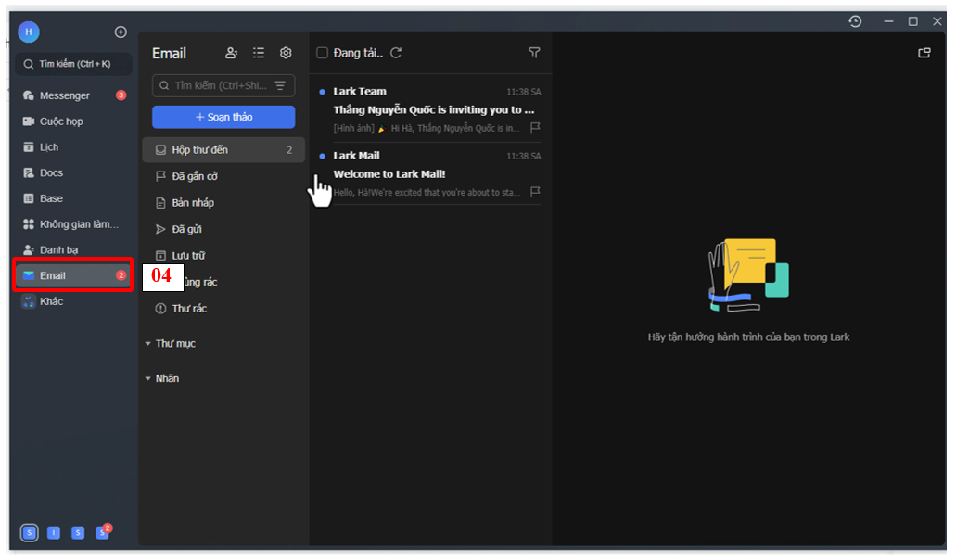956x560 pixels.
Task: Collapse the Thư mục folders section
Action: 148,344
